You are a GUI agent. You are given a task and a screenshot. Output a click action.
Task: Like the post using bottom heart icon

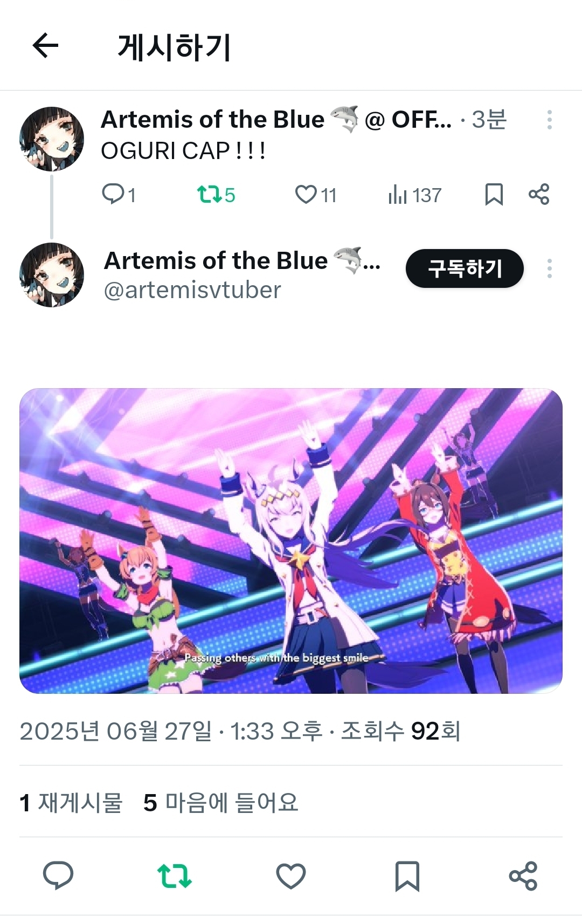point(291,875)
